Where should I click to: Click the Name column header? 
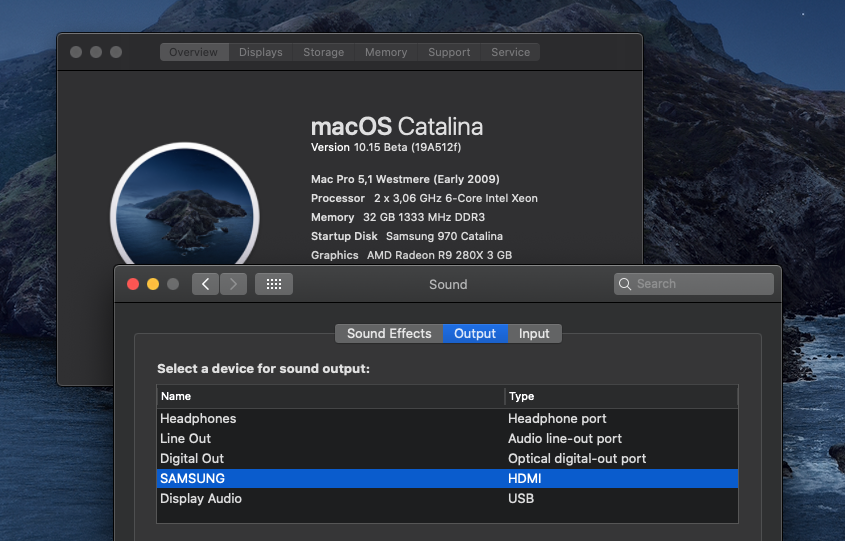coord(330,396)
